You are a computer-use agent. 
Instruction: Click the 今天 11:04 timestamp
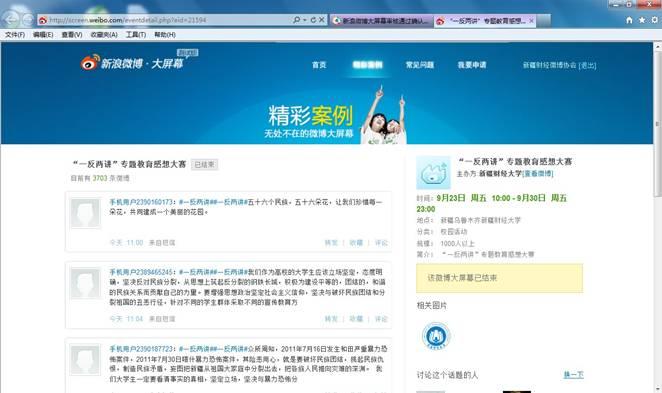coord(126,319)
